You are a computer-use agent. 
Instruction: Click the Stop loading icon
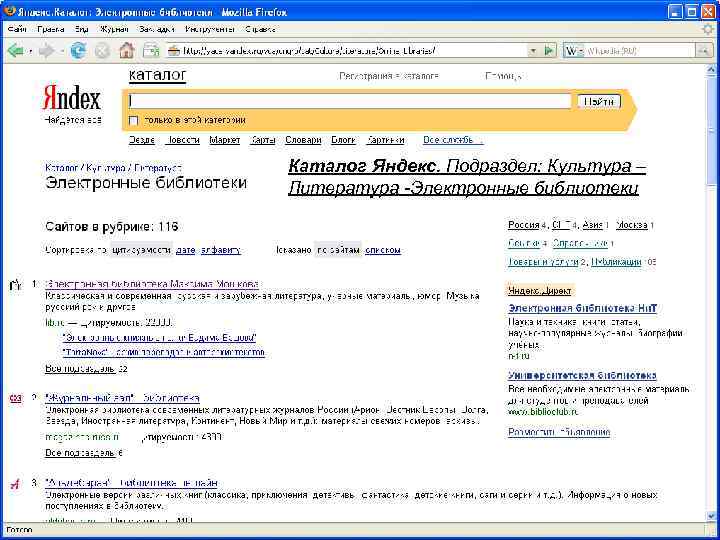coord(102,51)
